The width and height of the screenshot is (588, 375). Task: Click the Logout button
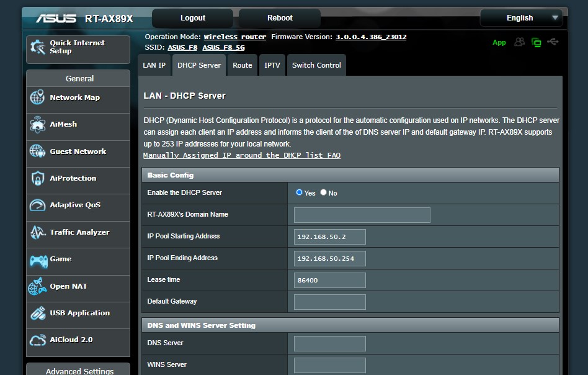(193, 18)
